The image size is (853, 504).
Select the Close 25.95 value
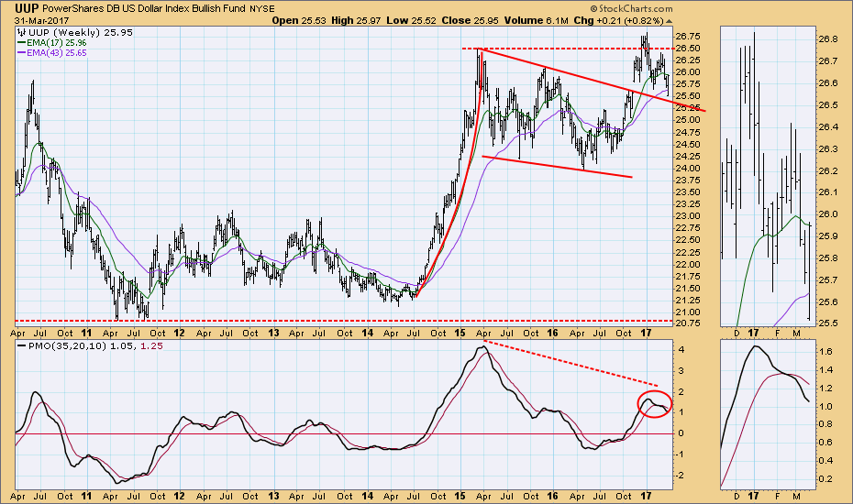pos(470,21)
